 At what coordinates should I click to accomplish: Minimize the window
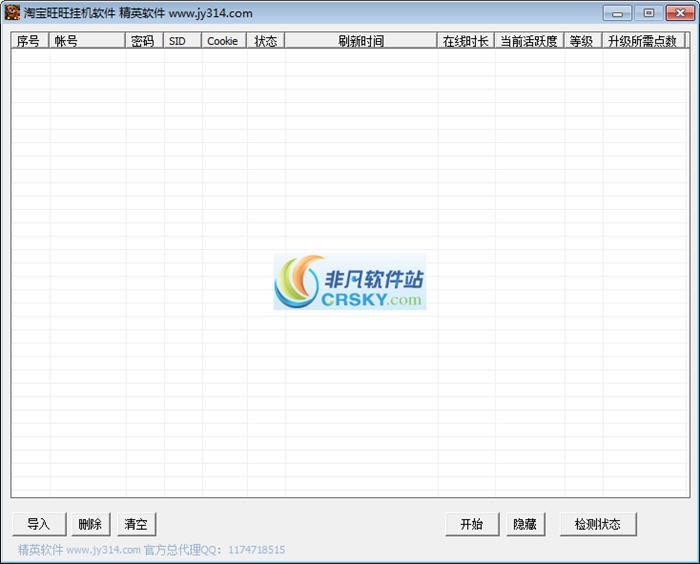click(x=617, y=13)
